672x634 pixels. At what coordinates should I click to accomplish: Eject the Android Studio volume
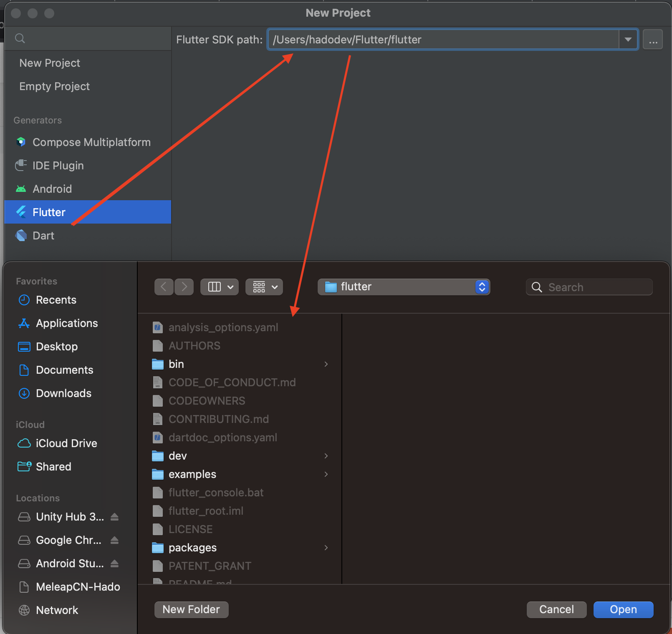(115, 564)
